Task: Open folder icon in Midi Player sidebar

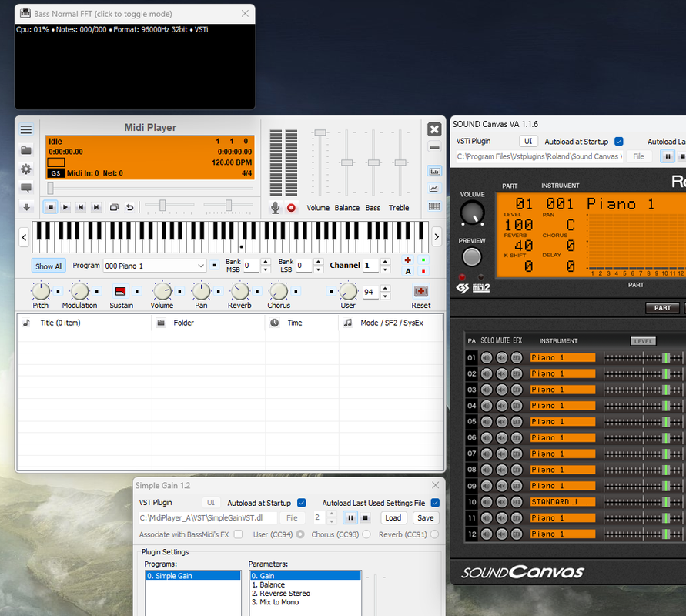Action: click(x=26, y=150)
